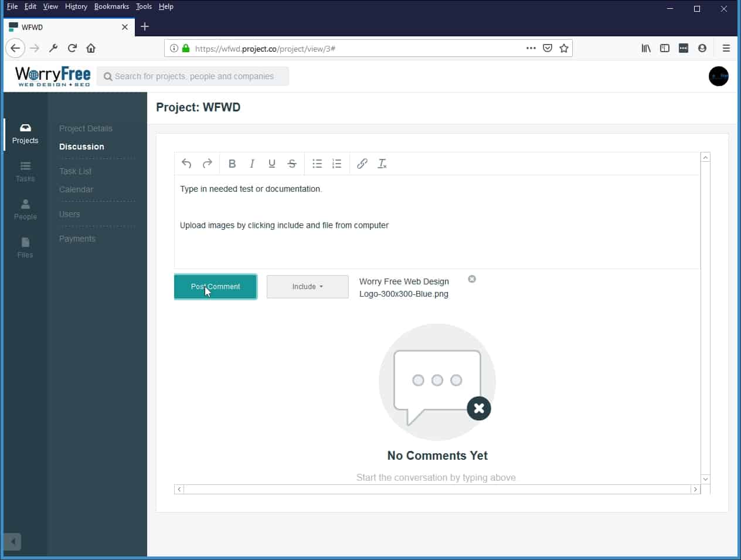Click the WorryFree logo

pyautogui.click(x=53, y=76)
